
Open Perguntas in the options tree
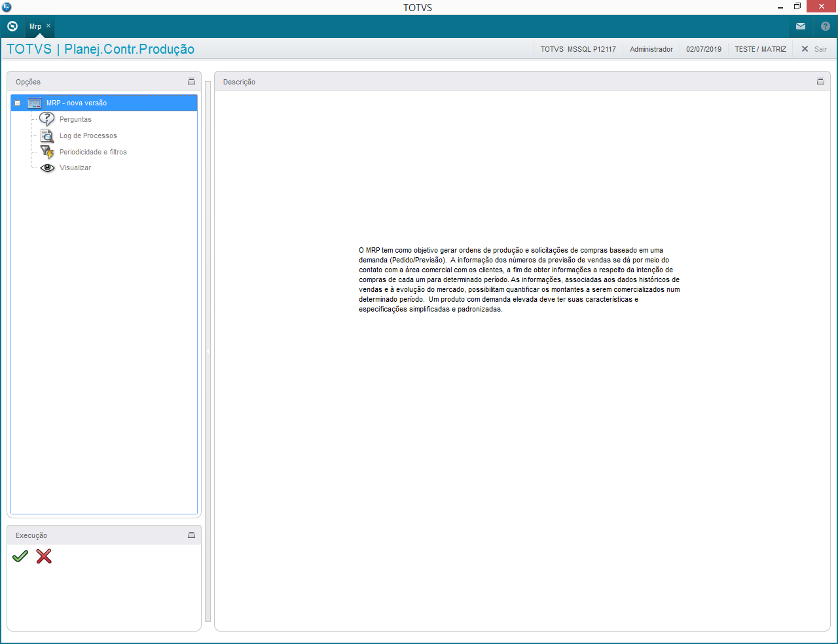coord(75,119)
